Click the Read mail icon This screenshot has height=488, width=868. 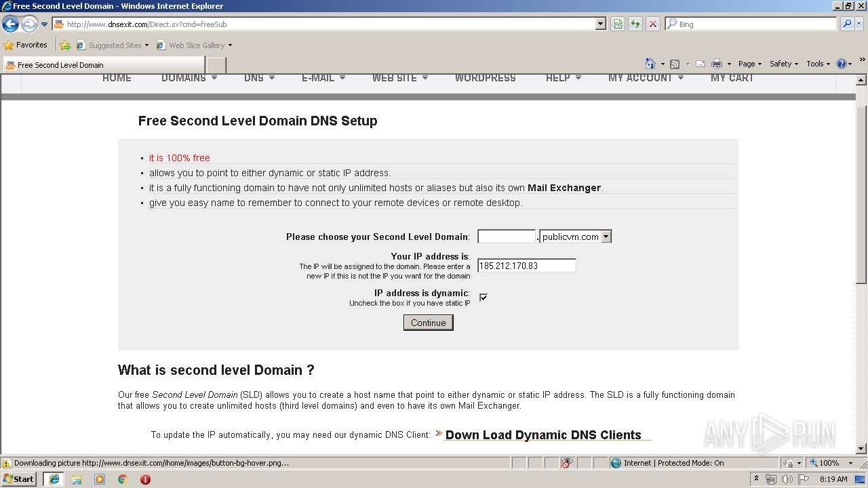point(701,64)
